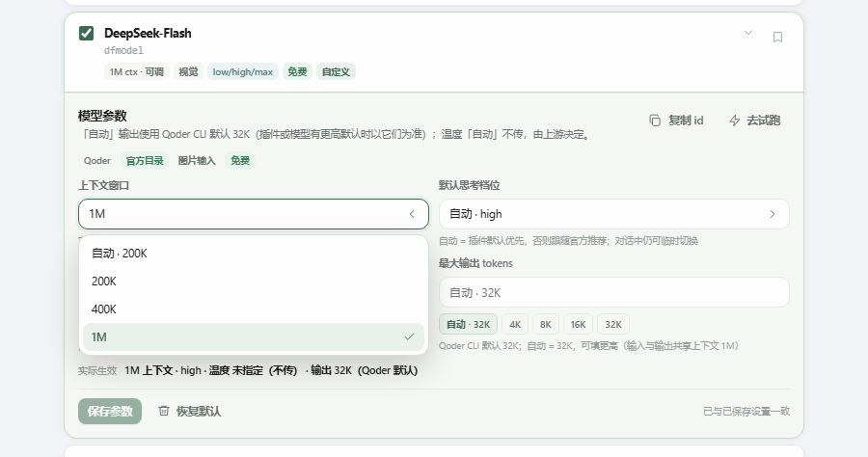868x457 pixels.
Task: Click the copy icon beside 复制 id
Action: (655, 121)
